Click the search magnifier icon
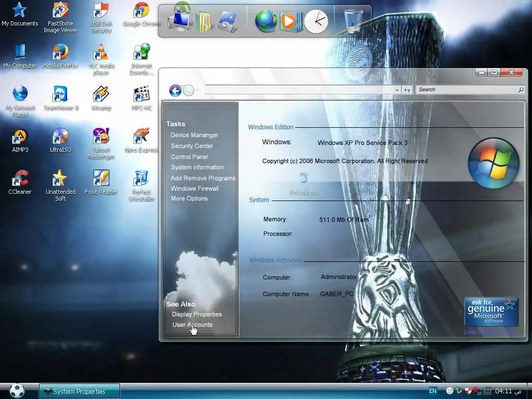Image resolution: width=532 pixels, height=399 pixels. coord(521,89)
